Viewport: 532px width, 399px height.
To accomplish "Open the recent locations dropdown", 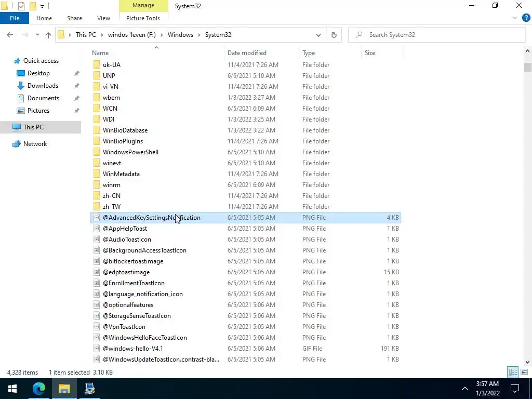I will (37, 35).
